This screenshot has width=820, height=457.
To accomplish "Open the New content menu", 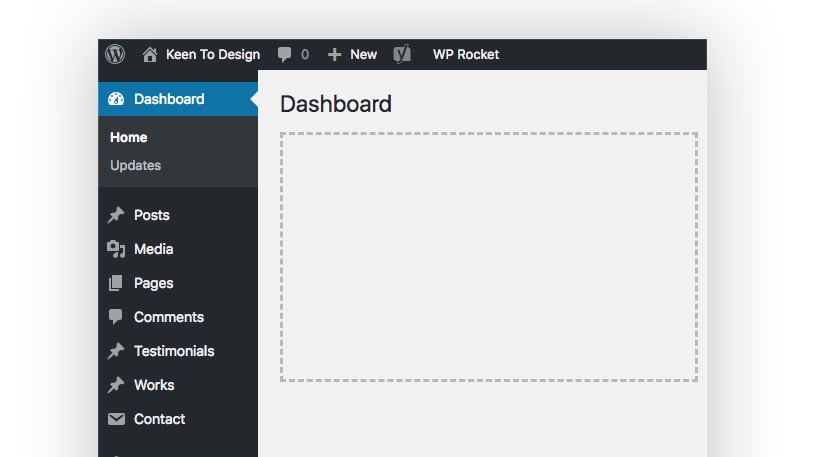I will pyautogui.click(x=363, y=54).
